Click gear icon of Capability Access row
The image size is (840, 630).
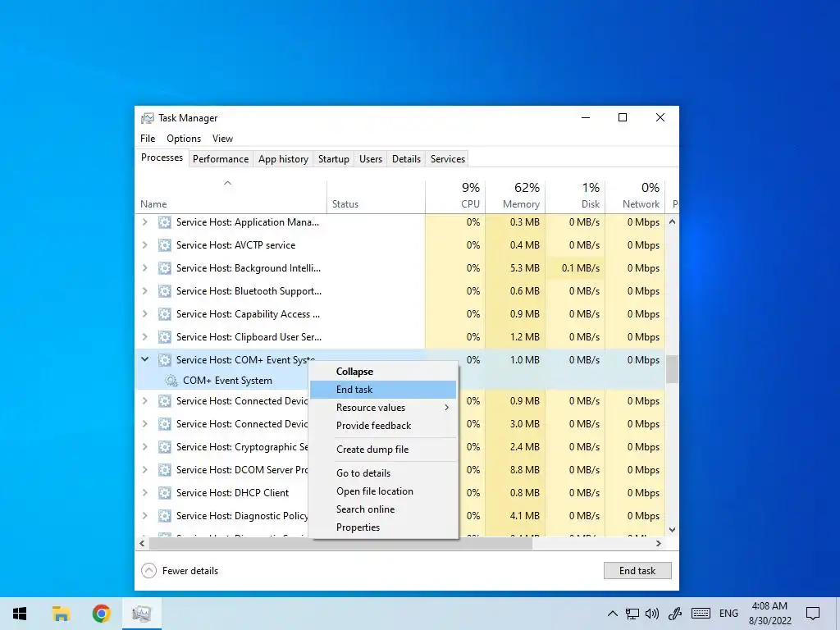[164, 314]
